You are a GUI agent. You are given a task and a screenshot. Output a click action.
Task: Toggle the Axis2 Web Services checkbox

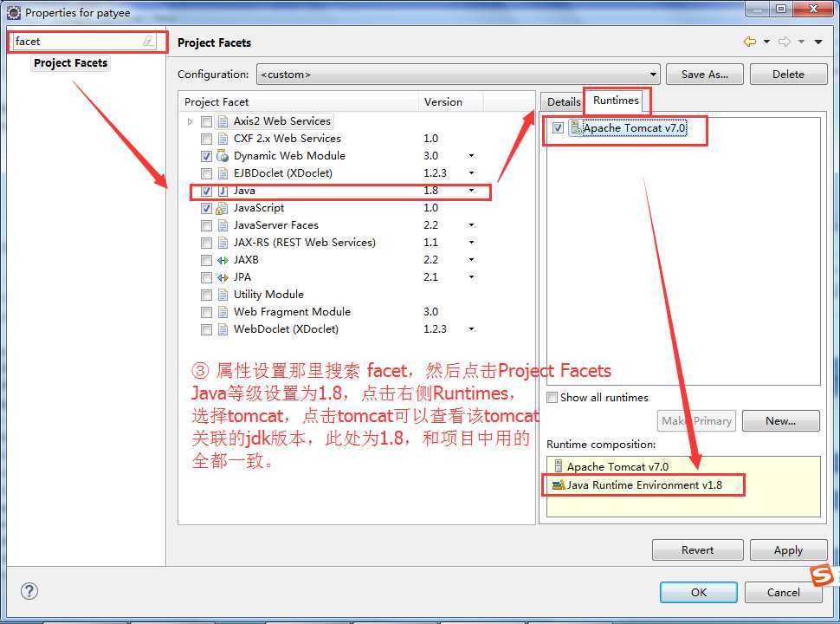[206, 121]
